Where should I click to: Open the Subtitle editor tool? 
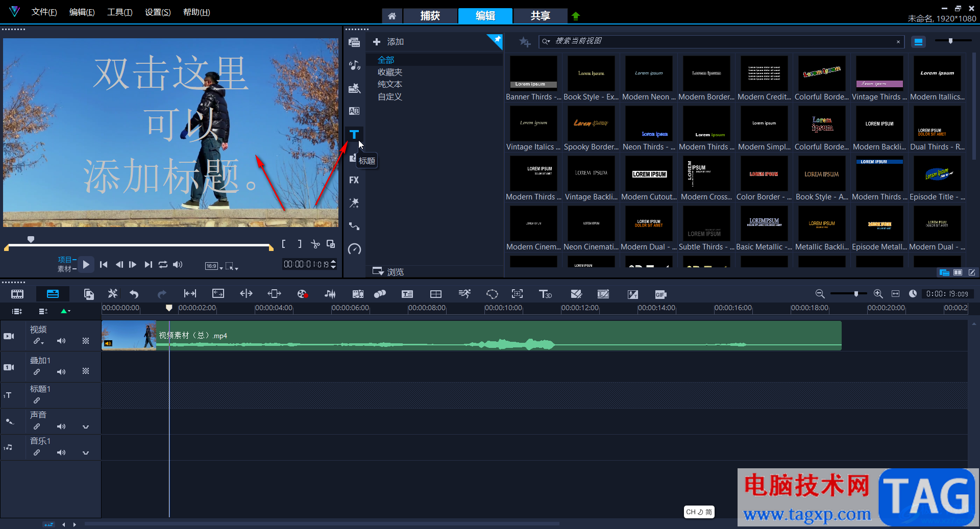[407, 294]
